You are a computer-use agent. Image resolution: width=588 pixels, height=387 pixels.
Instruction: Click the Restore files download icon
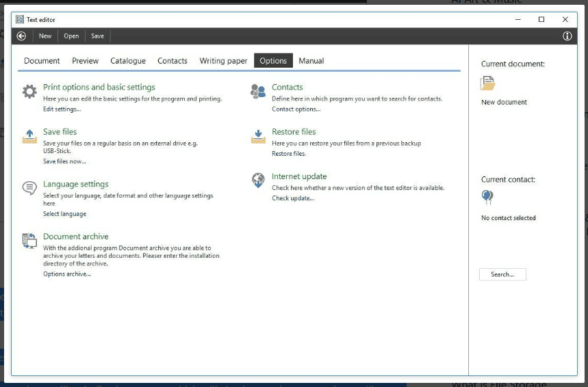258,136
